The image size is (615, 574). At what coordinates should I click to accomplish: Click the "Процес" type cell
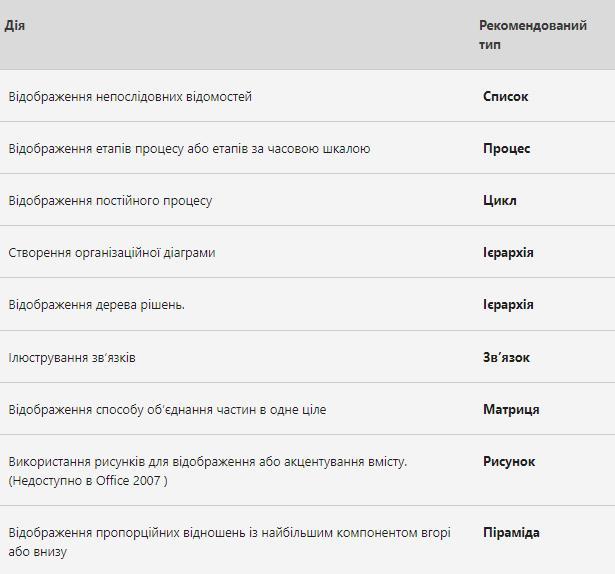click(x=506, y=149)
